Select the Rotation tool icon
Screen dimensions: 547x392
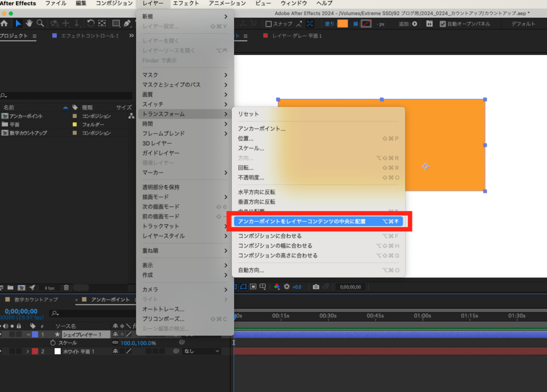[x=91, y=23]
